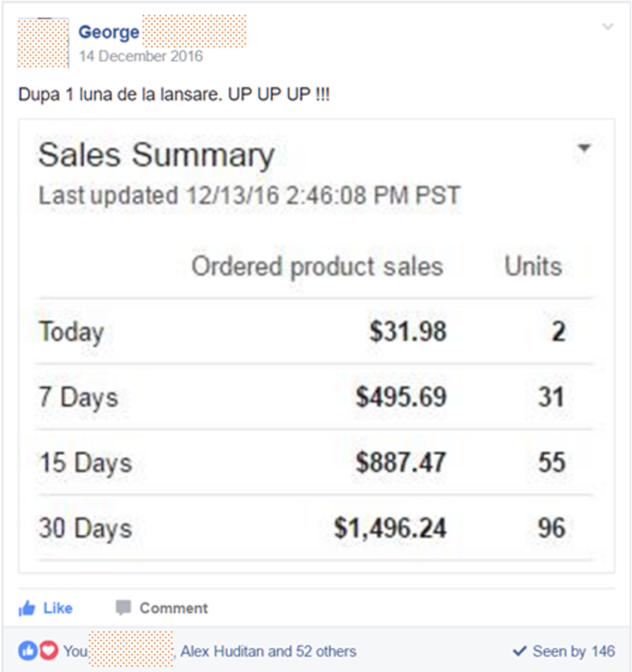632x672 pixels.
Task: Click the Comment button text
Action: pos(174,608)
